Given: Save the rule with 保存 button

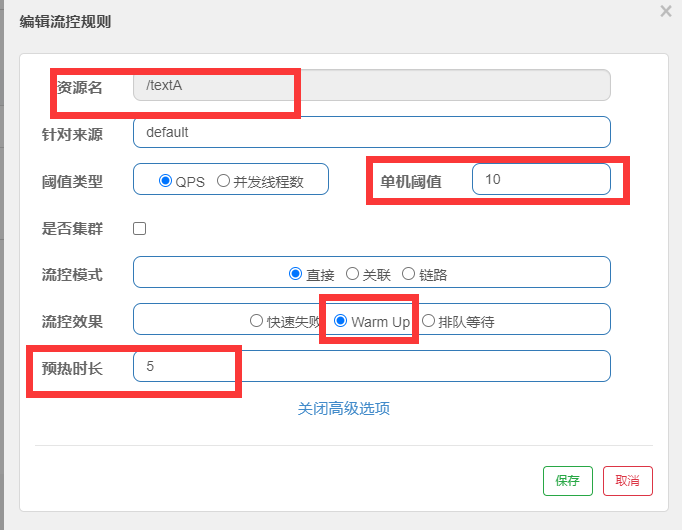Looking at the screenshot, I should (x=568, y=481).
